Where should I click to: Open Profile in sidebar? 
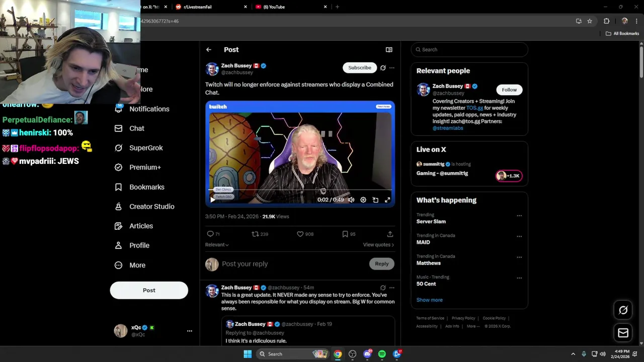pos(132,246)
